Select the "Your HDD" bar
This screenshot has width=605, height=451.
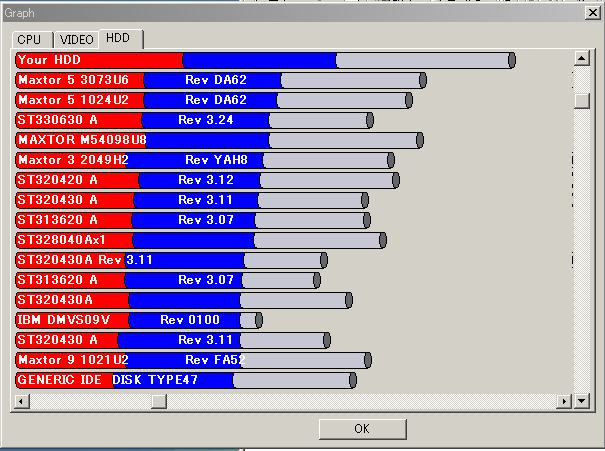265,60
